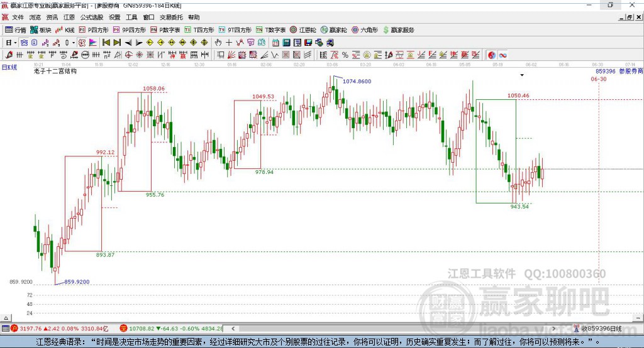Click the 沪 index 3197.76 status entry

point(60,329)
